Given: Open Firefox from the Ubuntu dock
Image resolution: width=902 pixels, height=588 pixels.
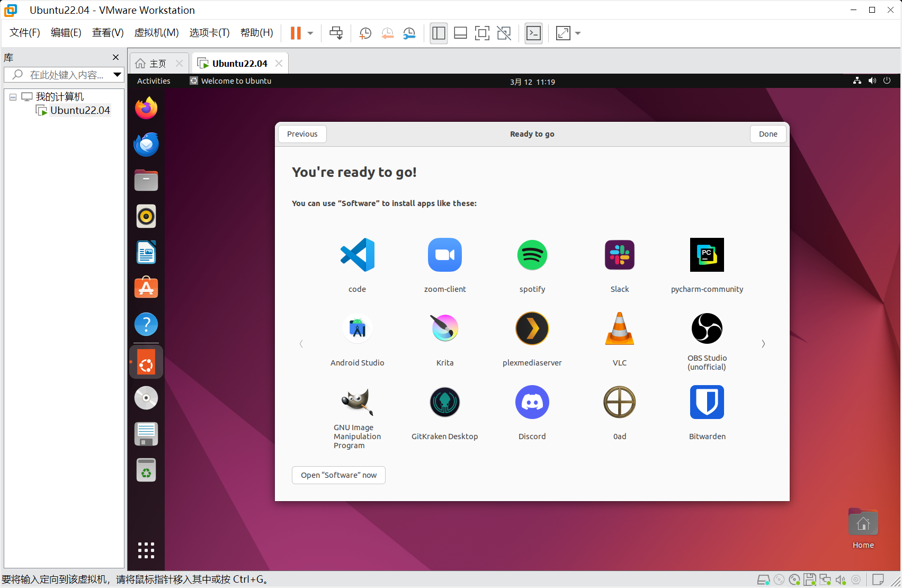Looking at the screenshot, I should pyautogui.click(x=146, y=108).
